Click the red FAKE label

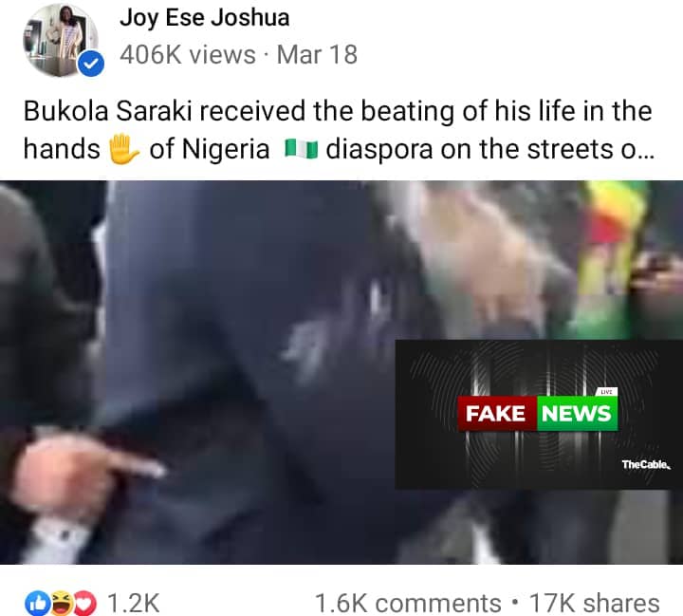497,413
